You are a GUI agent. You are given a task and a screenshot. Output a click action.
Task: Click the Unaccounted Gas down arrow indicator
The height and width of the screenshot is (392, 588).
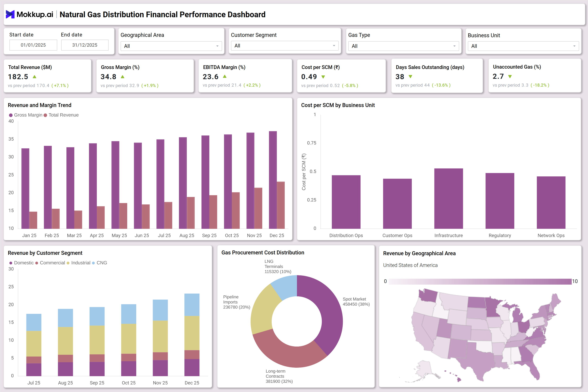(x=510, y=76)
